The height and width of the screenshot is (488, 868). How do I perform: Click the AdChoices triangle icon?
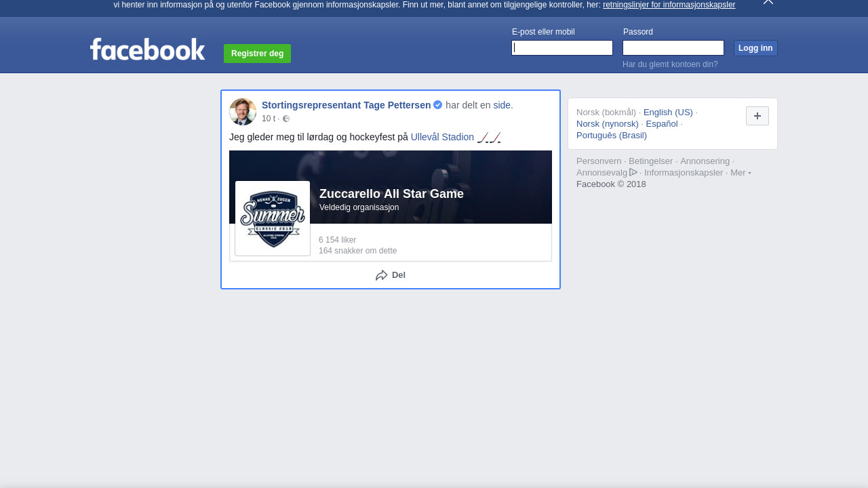coord(633,172)
